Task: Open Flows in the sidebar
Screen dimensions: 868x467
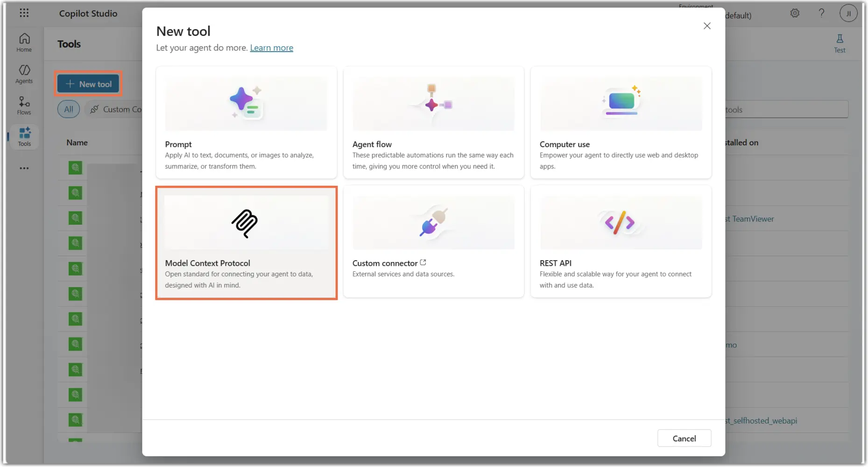Action: [x=24, y=106]
